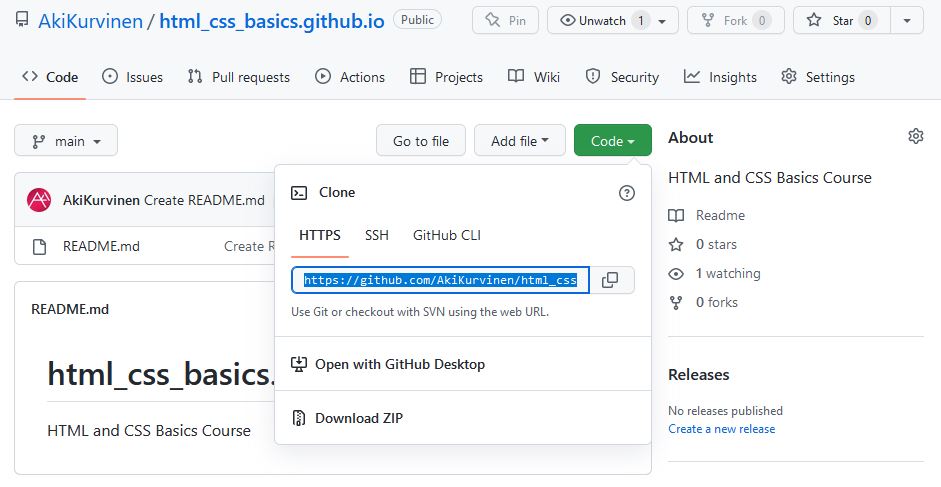Open the Pull requests tab
The image size is (941, 487).
[238, 77]
